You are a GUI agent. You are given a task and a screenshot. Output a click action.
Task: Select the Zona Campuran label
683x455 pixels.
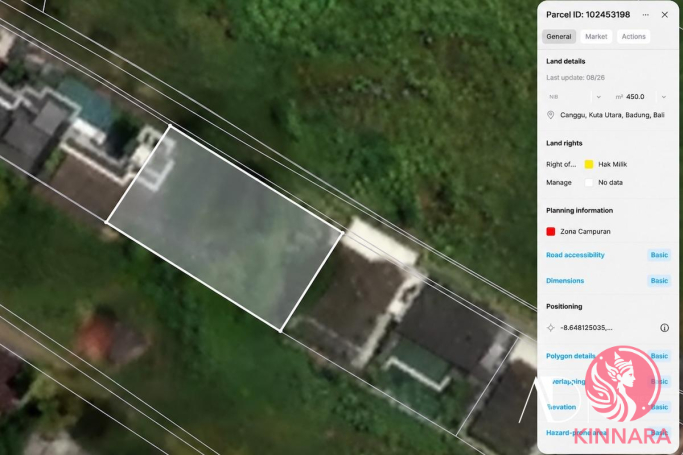point(585,231)
